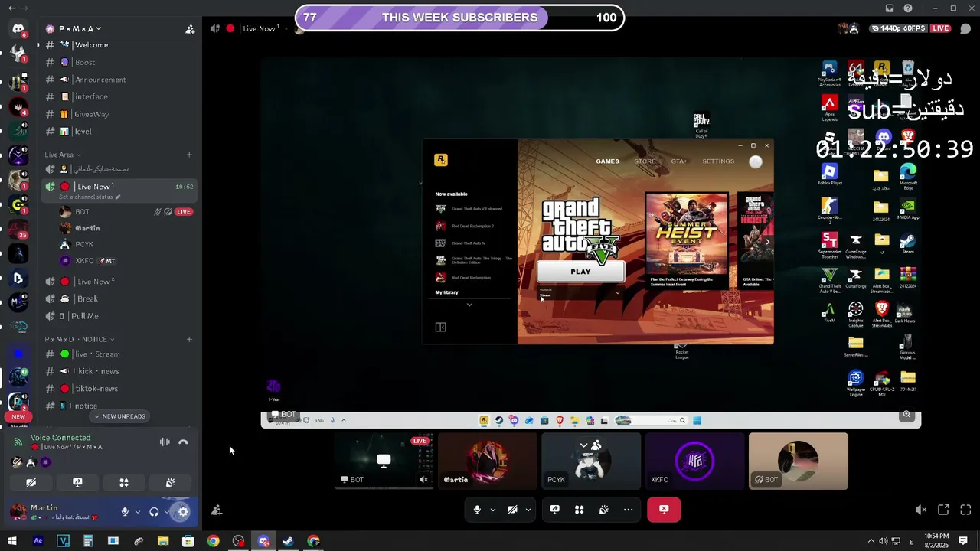This screenshot has width=980, height=551.
Task: Open the soundboard in voice panel
Action: [170, 483]
